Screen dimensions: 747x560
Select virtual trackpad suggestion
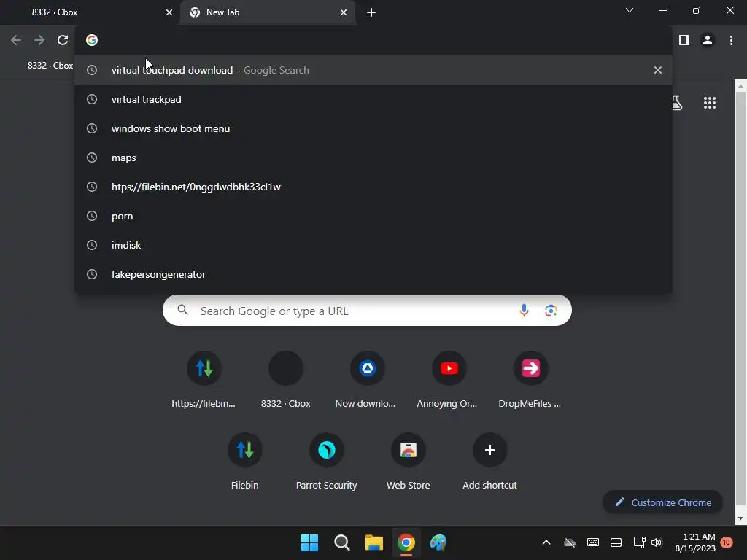pyautogui.click(x=373, y=99)
